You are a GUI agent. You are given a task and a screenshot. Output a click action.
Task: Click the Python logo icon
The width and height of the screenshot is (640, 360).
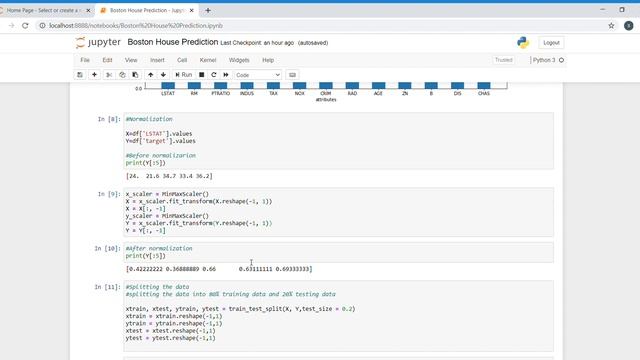pos(523,42)
